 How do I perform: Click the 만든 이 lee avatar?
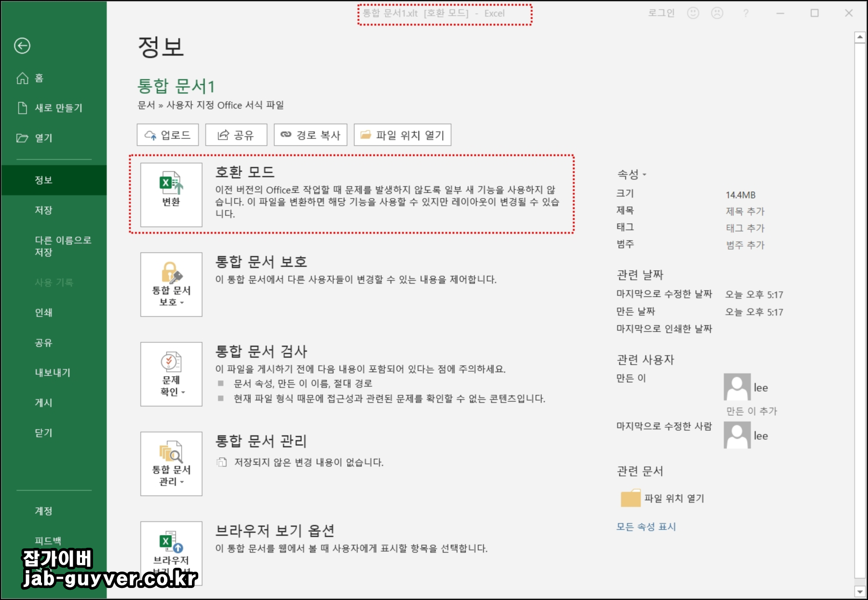[737, 387]
